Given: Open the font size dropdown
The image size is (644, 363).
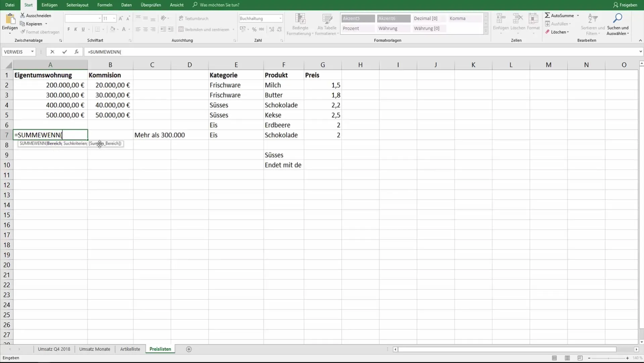Looking at the screenshot, I should click(114, 18).
